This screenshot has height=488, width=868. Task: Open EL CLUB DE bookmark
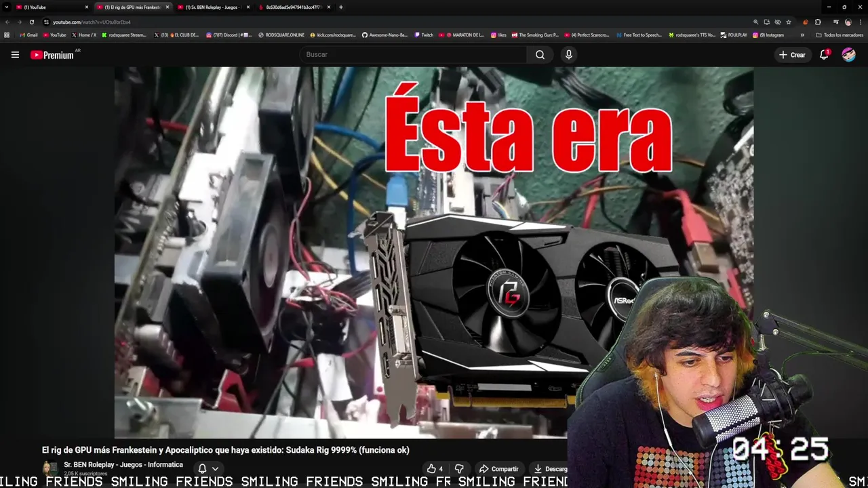(x=176, y=35)
